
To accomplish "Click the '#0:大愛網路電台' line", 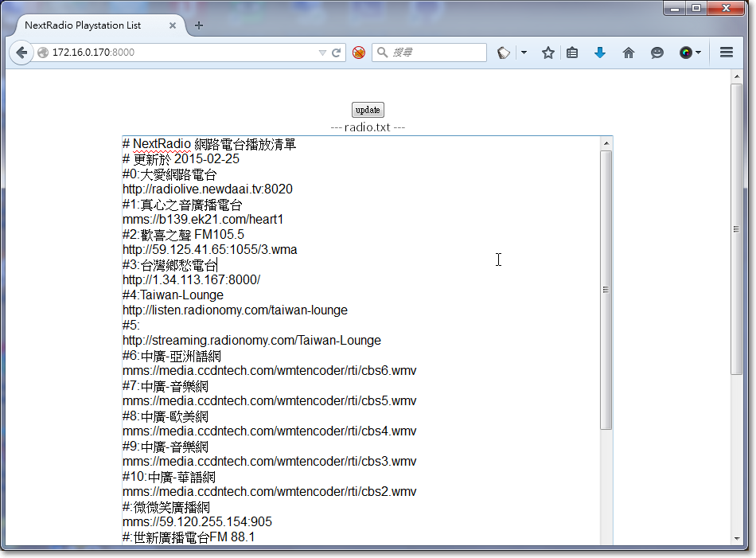I will pyautogui.click(x=170, y=174).
